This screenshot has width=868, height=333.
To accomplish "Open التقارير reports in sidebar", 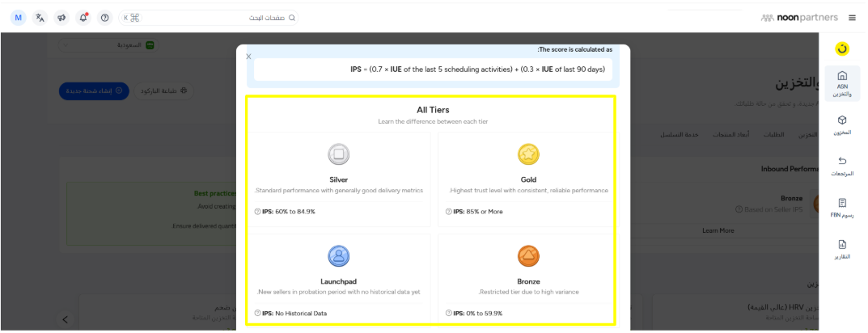I will [x=842, y=249].
